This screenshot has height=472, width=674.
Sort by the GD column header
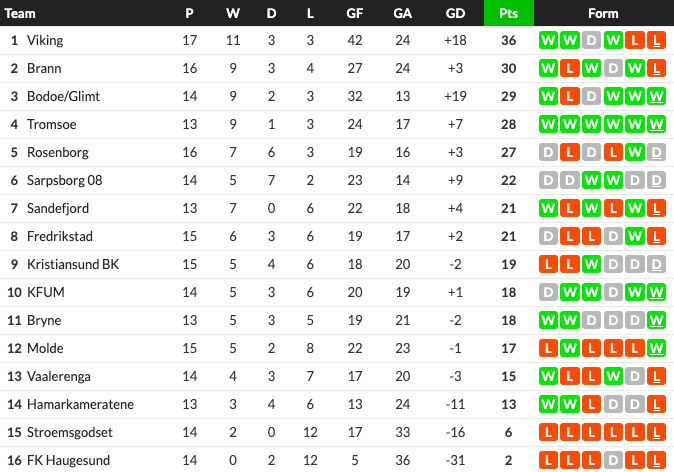coord(455,13)
